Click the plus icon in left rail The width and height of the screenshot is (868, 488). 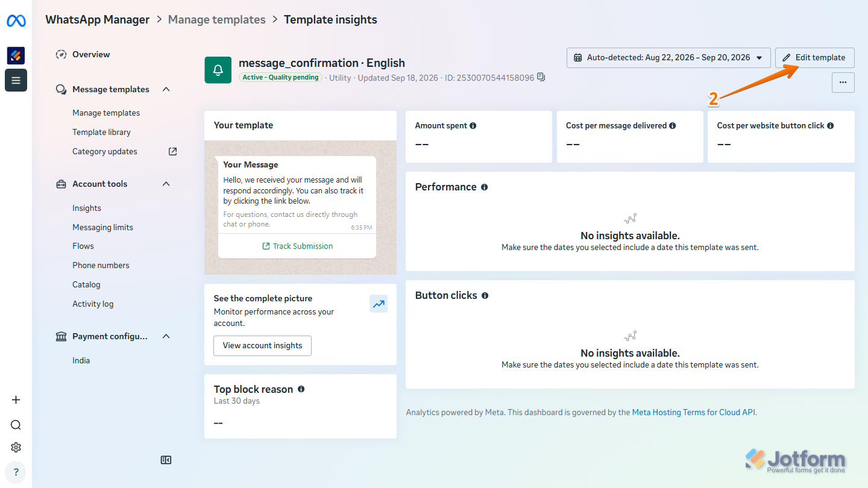tap(16, 400)
